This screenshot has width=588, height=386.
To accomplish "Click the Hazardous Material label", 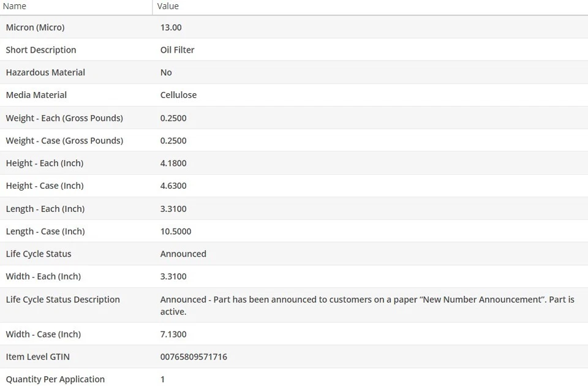I will pyautogui.click(x=45, y=72).
